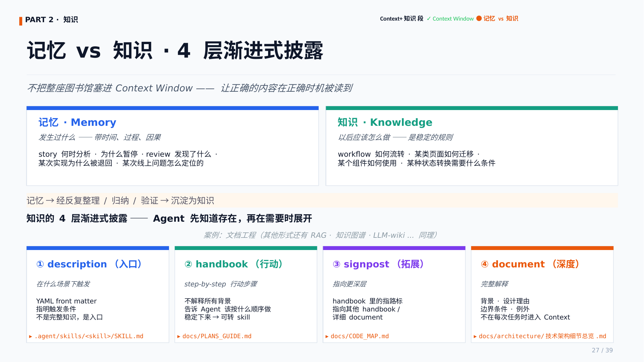Click the triangle before docs/architecture path
The height and width of the screenshot is (362, 644).
pos(475,337)
